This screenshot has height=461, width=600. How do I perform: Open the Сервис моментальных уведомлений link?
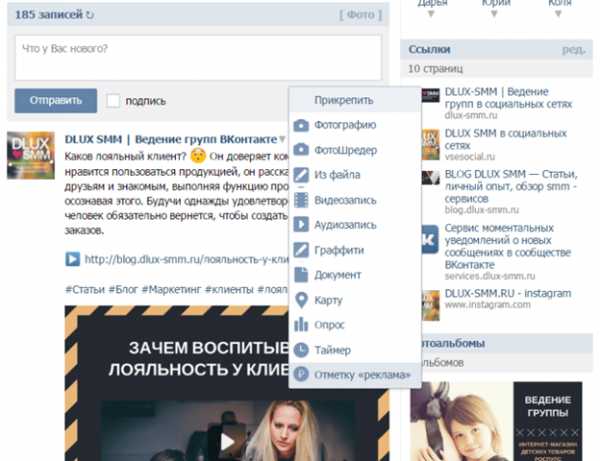tap(508, 246)
